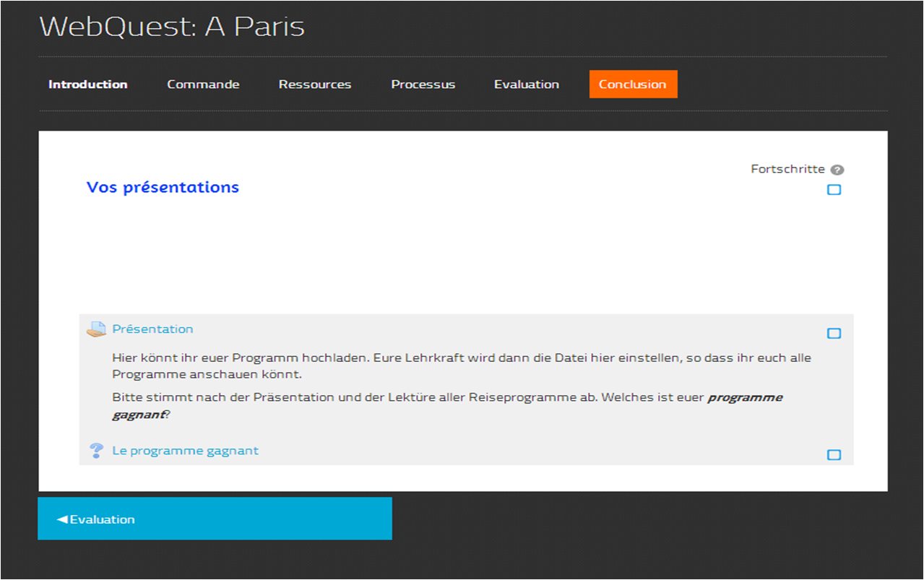Click the WebQuest: A Paris page title
The width and height of the screenshot is (924, 580).
tap(172, 27)
